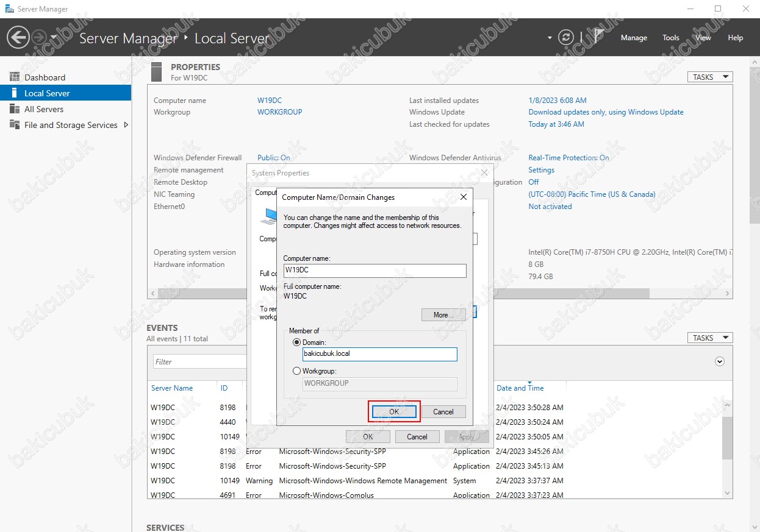The image size is (760, 532).
Task: Click the WORKGROUP link in Properties
Action: tap(280, 112)
